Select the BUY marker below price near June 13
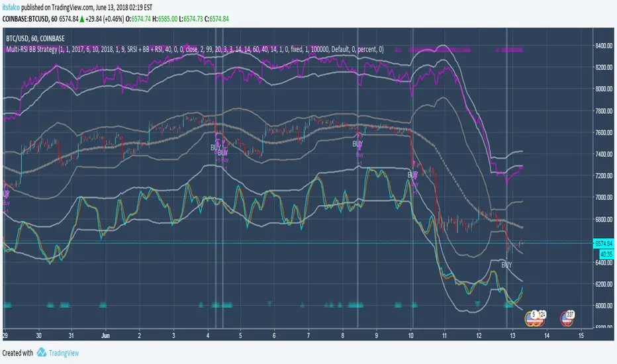Screen dimensions: 617x364 pyautogui.click(x=506, y=265)
